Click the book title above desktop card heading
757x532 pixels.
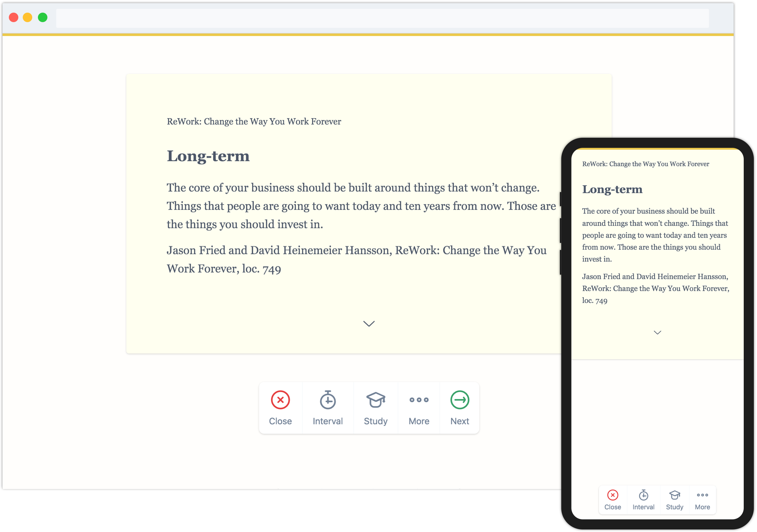pyautogui.click(x=254, y=121)
